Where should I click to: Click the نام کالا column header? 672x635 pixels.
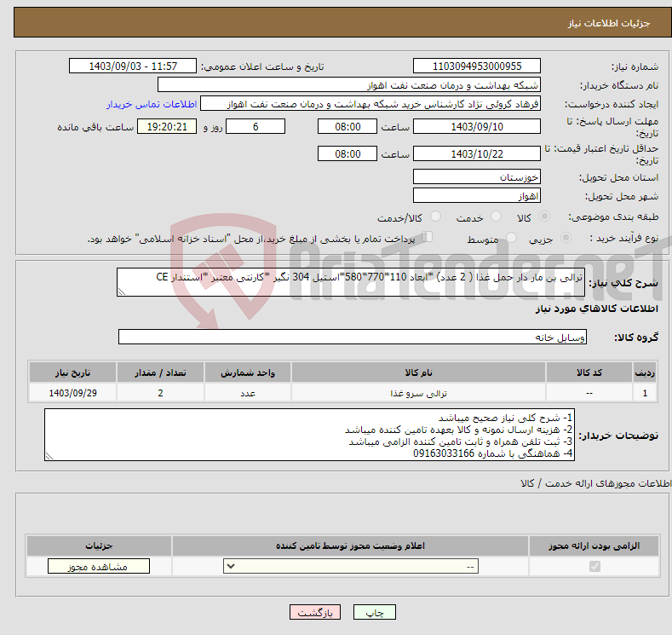(418, 372)
